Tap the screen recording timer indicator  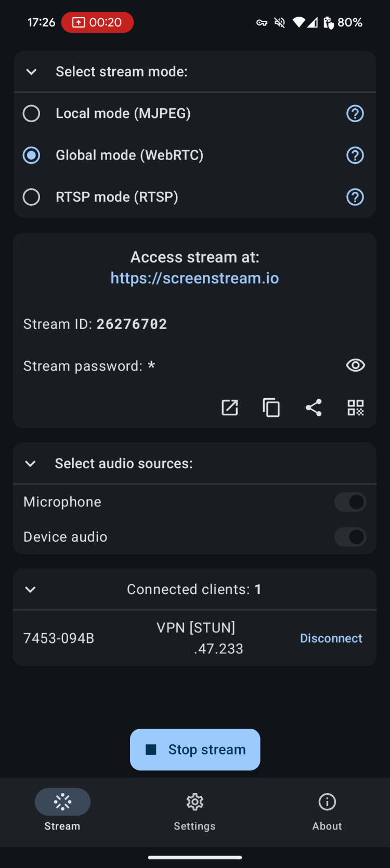(97, 22)
